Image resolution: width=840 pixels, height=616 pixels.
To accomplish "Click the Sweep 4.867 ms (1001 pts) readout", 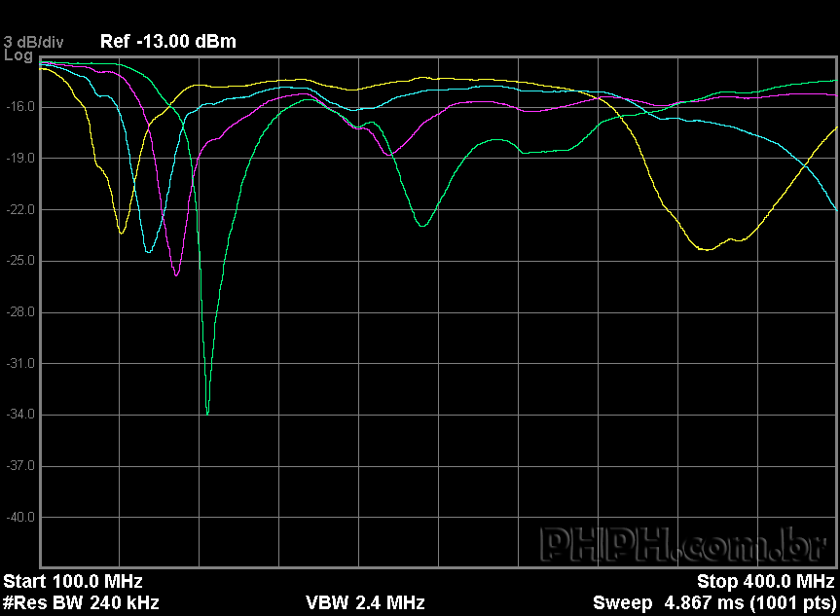I will click(x=713, y=602).
